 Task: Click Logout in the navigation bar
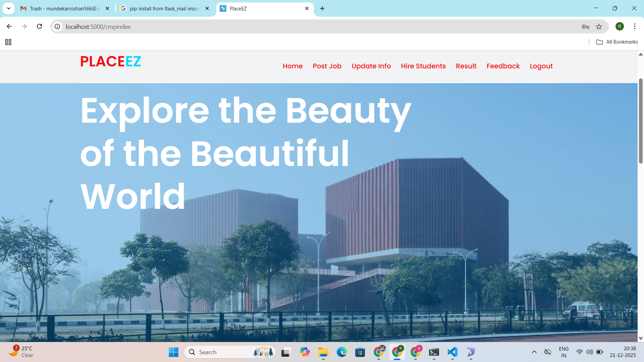[x=541, y=66]
